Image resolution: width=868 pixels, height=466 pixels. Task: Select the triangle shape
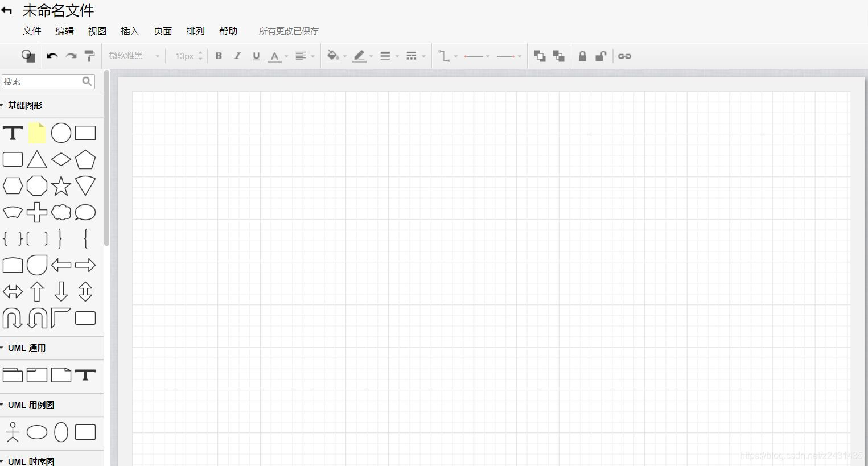point(37,159)
